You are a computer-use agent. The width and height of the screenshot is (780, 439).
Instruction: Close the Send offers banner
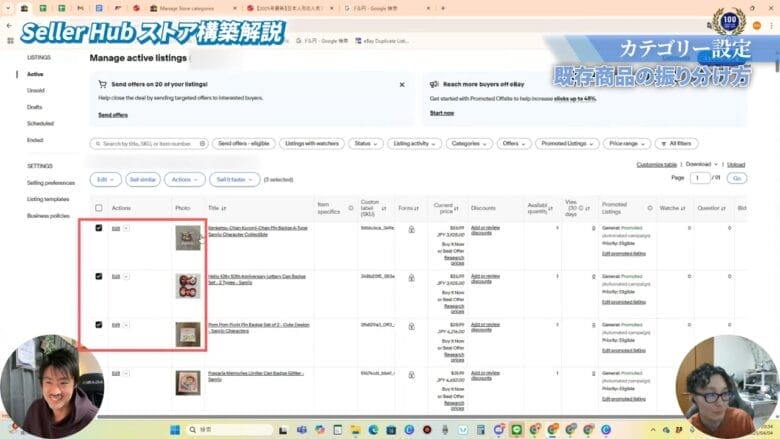tap(402, 85)
